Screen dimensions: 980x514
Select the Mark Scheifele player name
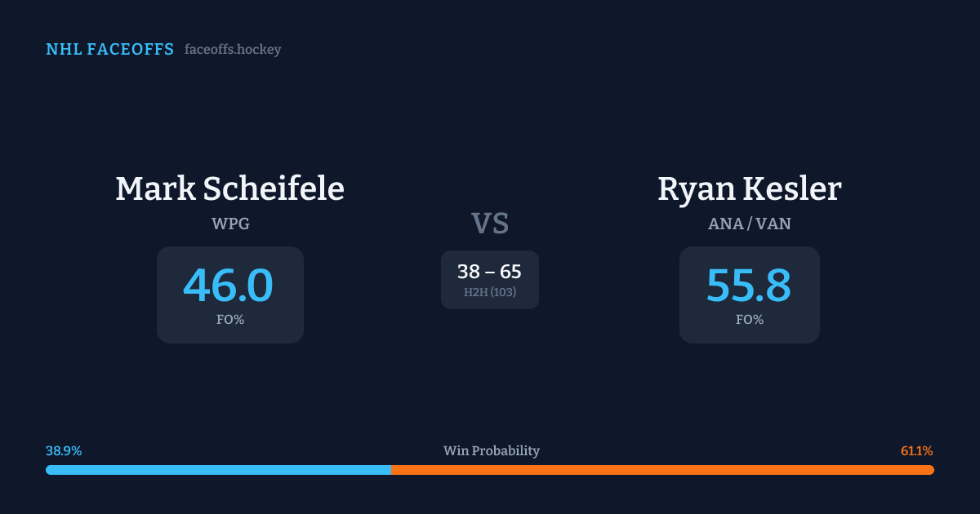point(229,188)
